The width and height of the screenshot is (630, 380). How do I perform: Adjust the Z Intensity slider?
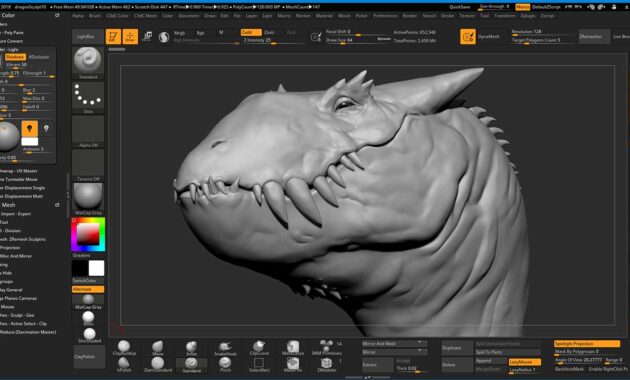click(272, 40)
